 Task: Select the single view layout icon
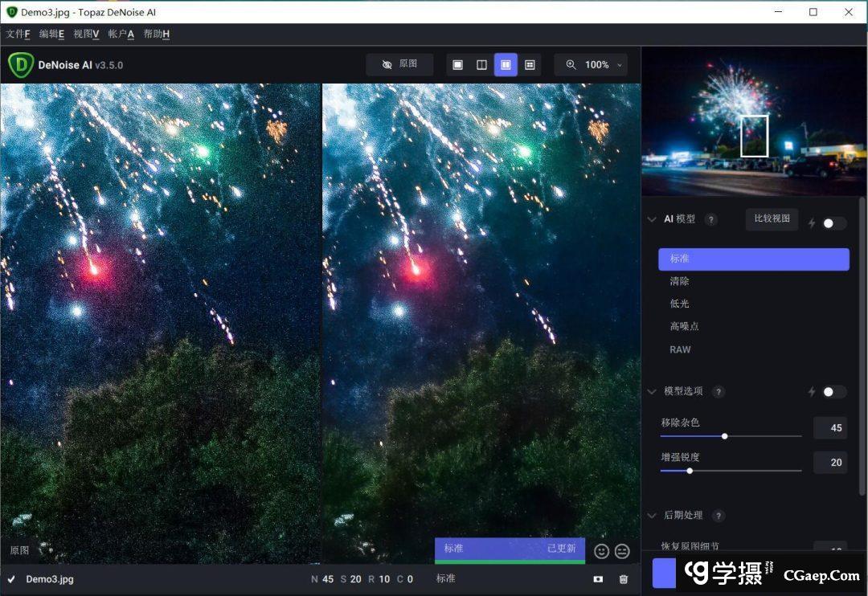click(x=457, y=65)
